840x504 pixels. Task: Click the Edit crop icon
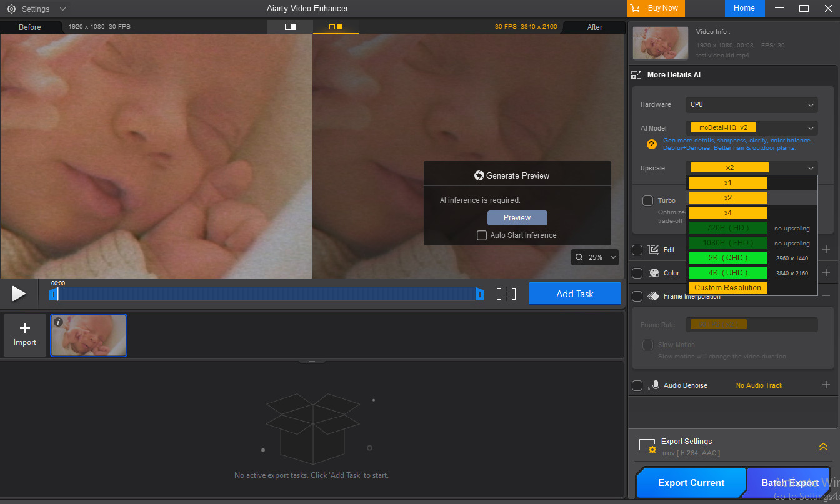[x=654, y=250]
